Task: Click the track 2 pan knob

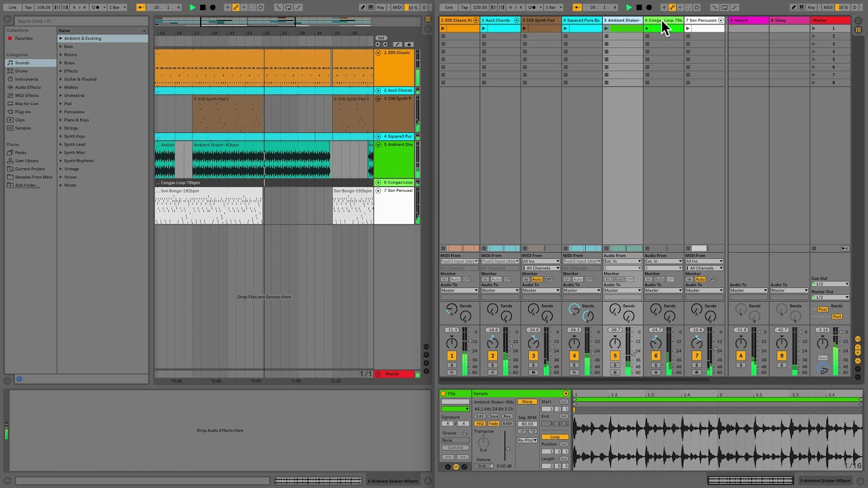Action: tap(492, 343)
